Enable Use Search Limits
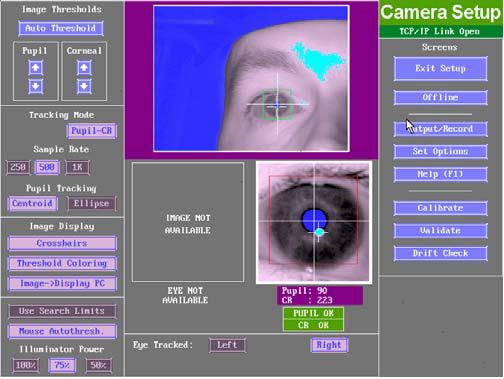The image size is (504, 379). (62, 311)
